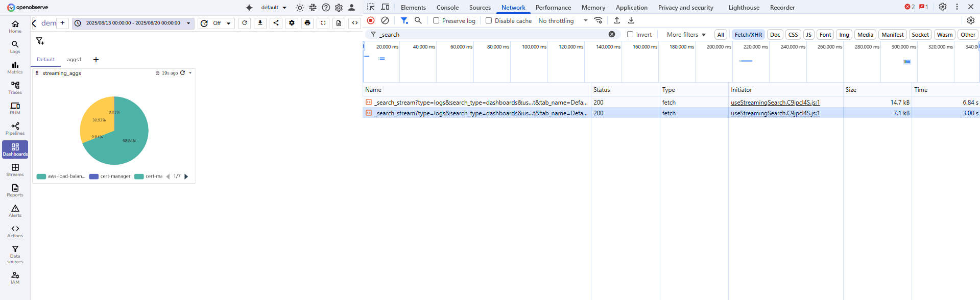Click the cert-manager legend color swatch
This screenshot has width=980, height=300.
click(94, 177)
